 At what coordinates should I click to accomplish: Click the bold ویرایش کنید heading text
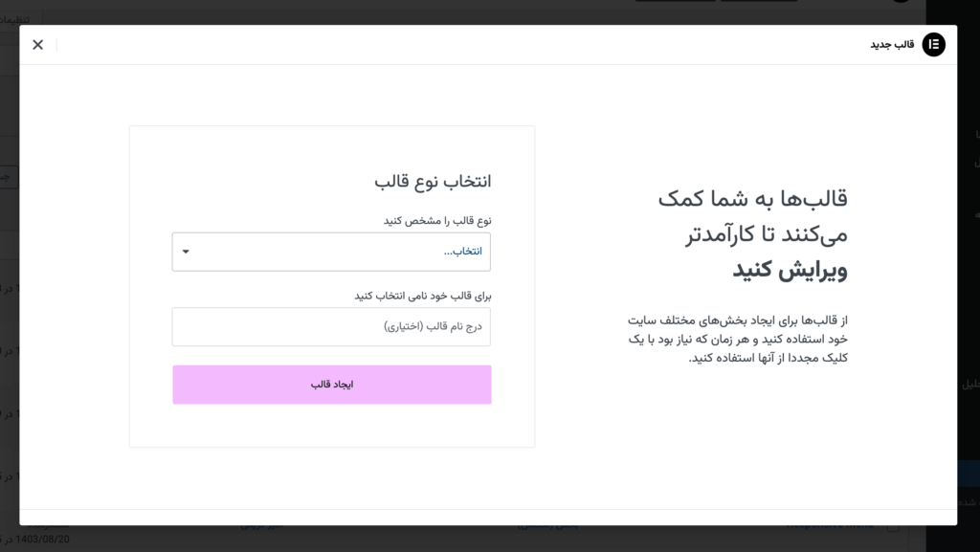[790, 271]
